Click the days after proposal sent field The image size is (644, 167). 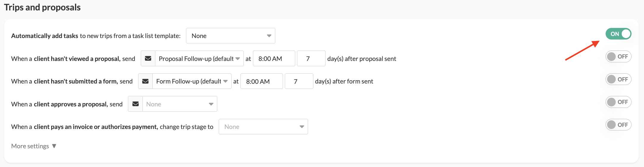pos(311,59)
